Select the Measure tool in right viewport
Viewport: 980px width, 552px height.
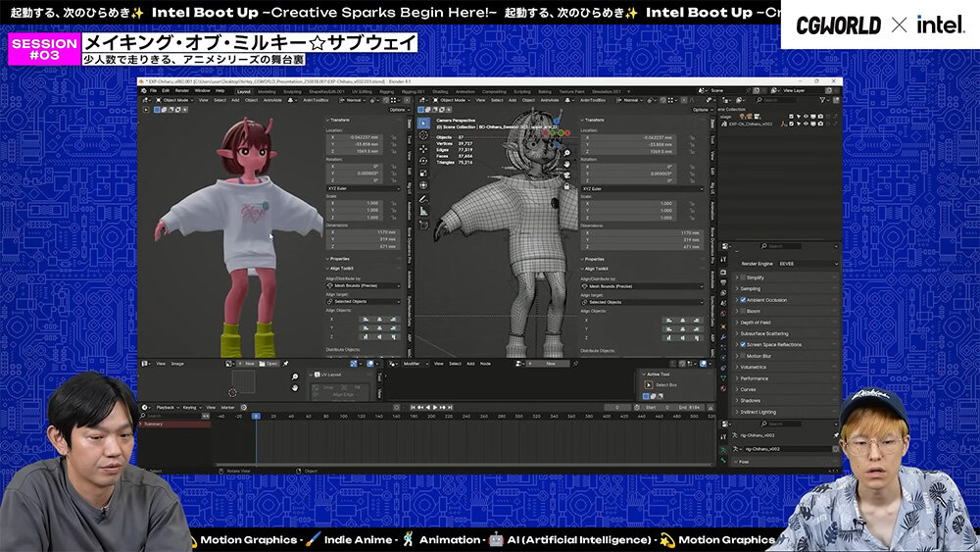click(x=423, y=212)
